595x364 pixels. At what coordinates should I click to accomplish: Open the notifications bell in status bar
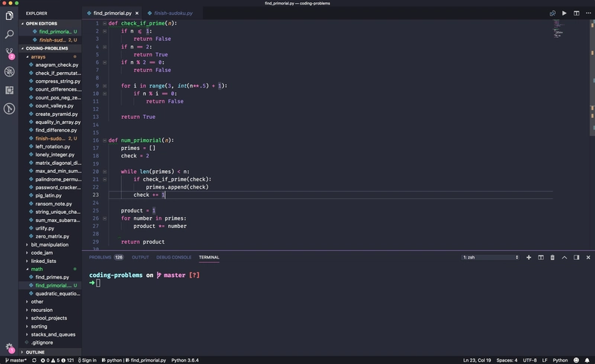587,360
